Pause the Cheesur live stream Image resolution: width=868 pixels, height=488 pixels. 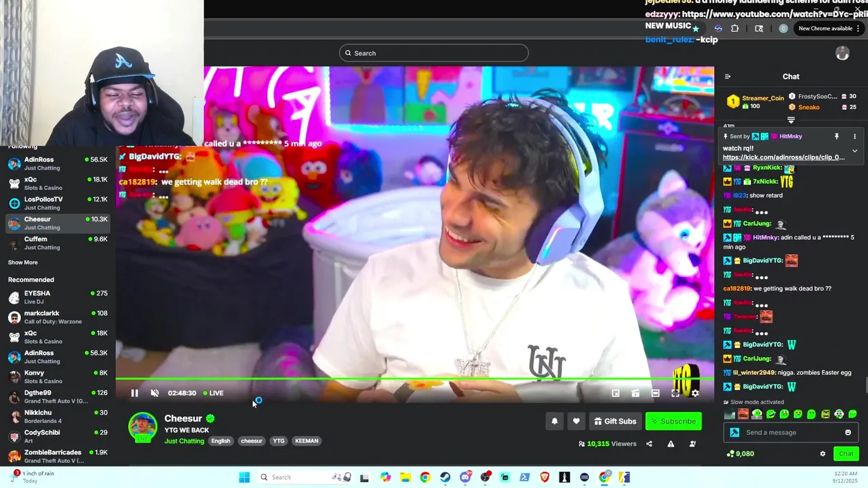(134, 393)
